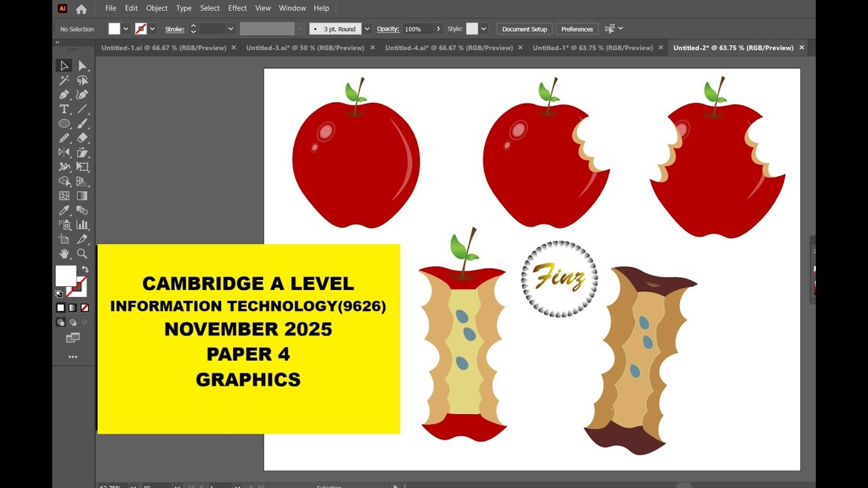Select the Eraser tool
Image resolution: width=868 pixels, height=488 pixels.
pos(82,138)
